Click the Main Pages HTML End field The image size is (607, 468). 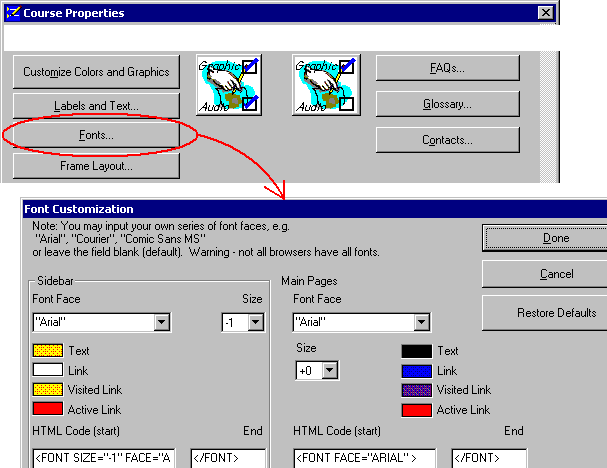click(489, 458)
